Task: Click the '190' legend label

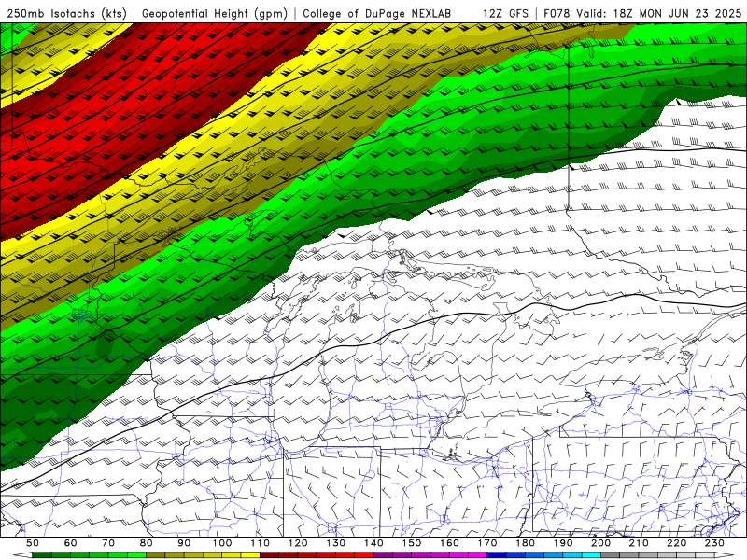Action: (x=563, y=543)
